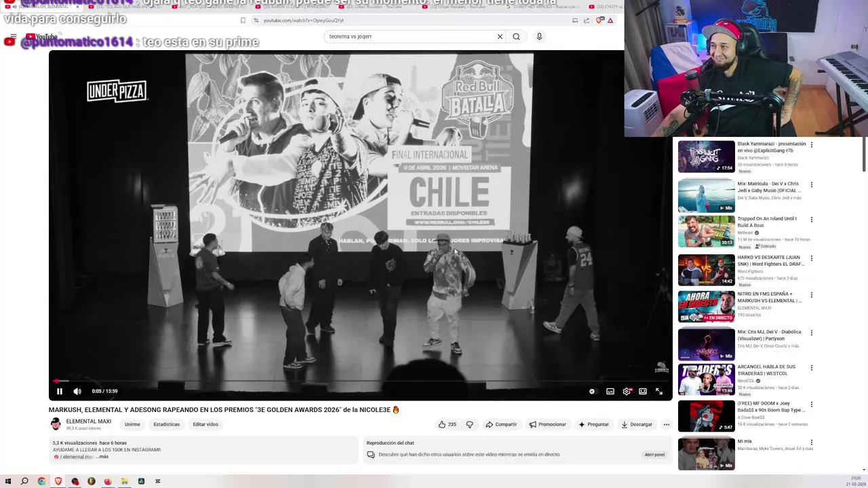This screenshot has width=868, height=488.
Task: Open options menu for Mix Matrícula video
Action: (812, 184)
